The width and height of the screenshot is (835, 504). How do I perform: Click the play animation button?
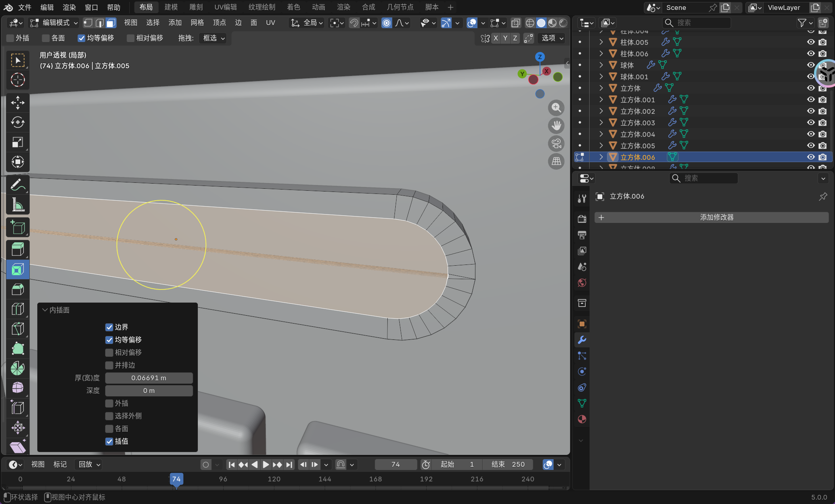[x=266, y=464]
